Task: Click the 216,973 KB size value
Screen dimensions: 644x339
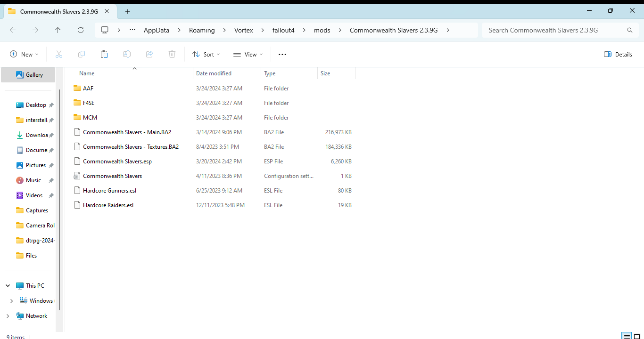Action: point(339,132)
